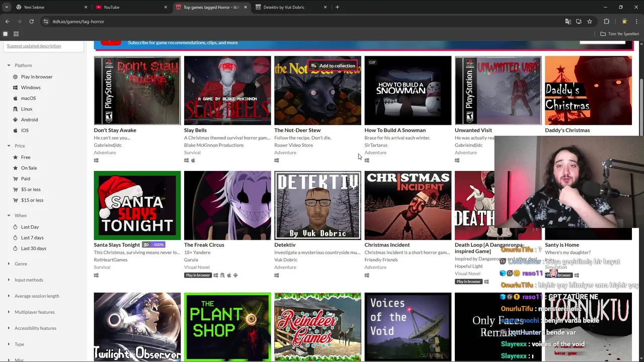This screenshot has height=362, width=644.
Task: Open The Plant Shop cover image
Action: pos(227,327)
